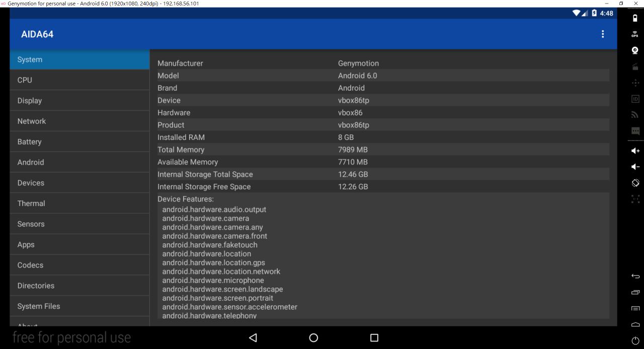Open Genymotion network signal widget
644x349 pixels.
[635, 115]
